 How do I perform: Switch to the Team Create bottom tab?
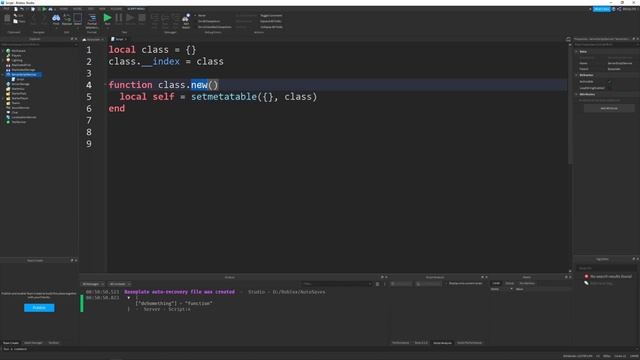tap(11, 343)
